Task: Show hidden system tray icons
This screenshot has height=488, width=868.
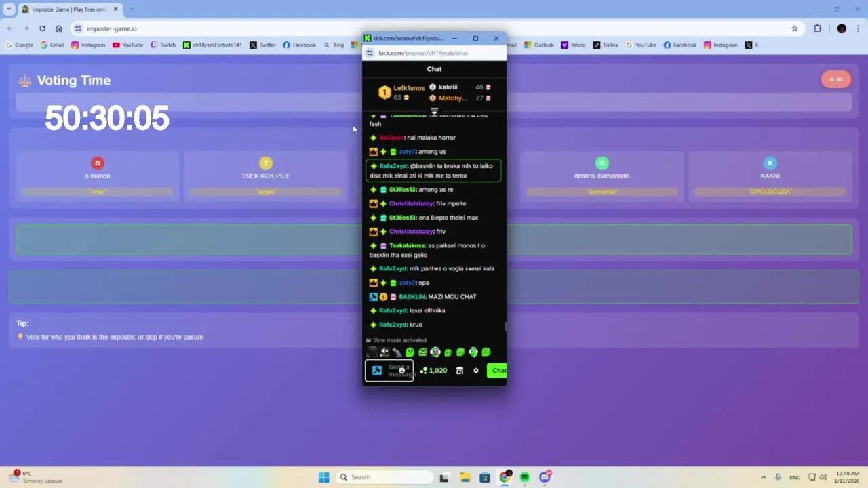Action: click(763, 477)
